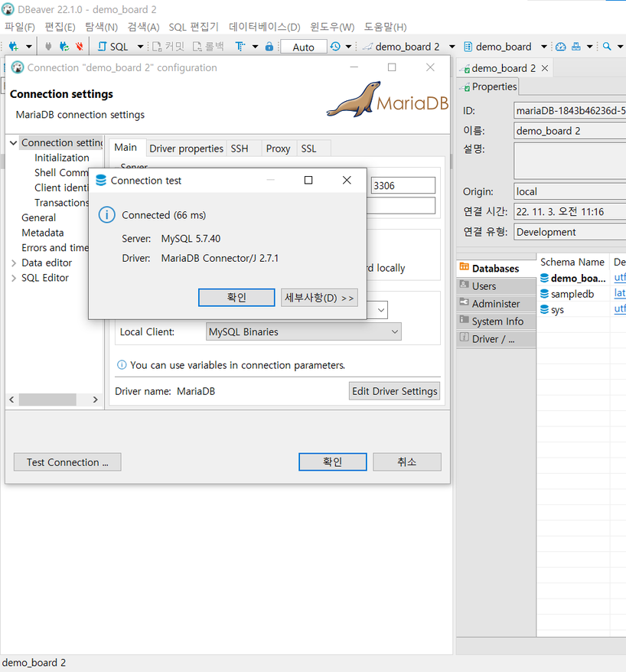Open the Users section in the side list
626x672 pixels.
495,285
